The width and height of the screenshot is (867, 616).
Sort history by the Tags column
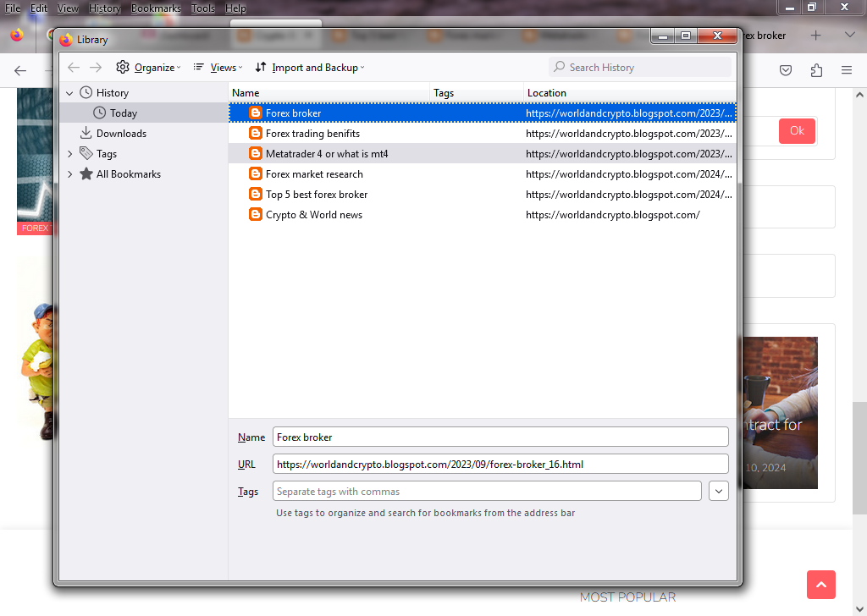pos(477,93)
